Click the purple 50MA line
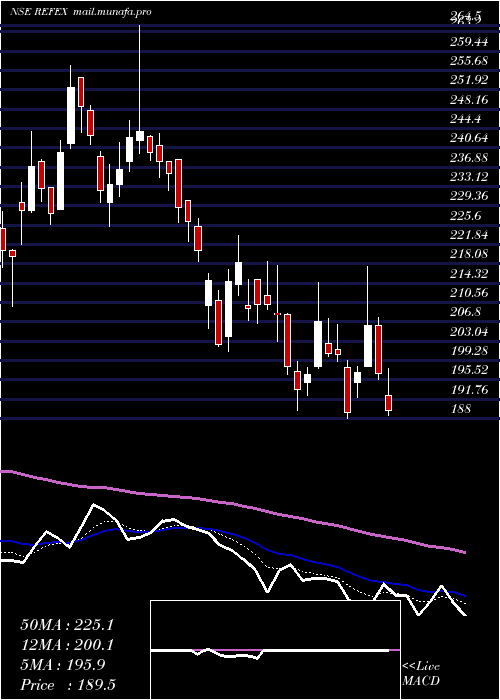This screenshot has width=500, height=700. [x=232, y=504]
